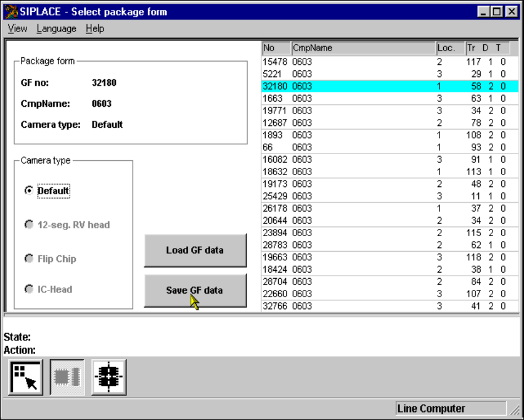
Task: Select row with No 20644
Action: pyautogui.click(x=390, y=220)
